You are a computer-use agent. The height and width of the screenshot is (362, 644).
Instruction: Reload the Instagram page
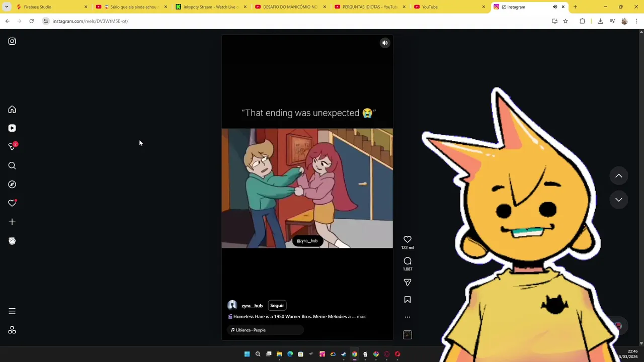31,21
